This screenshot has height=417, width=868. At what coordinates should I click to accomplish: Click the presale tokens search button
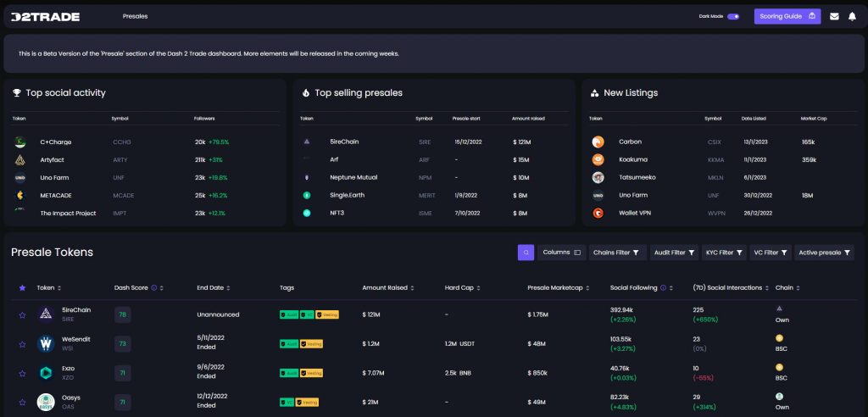(x=526, y=253)
